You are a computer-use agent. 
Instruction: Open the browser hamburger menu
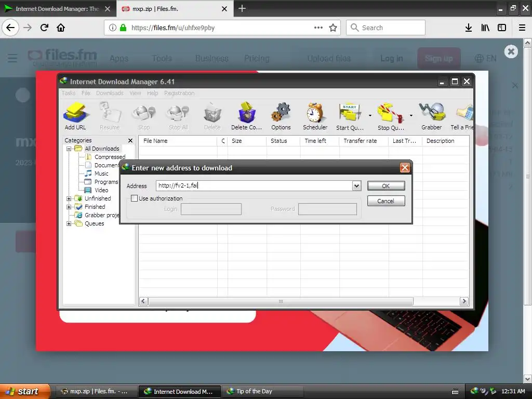(522, 28)
